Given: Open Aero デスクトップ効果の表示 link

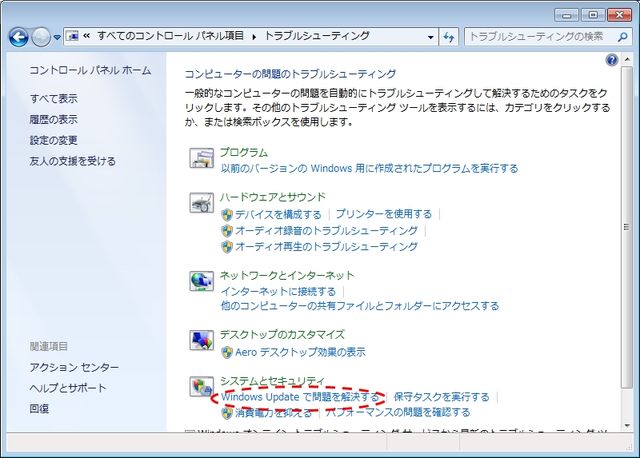Looking at the screenshot, I should tap(300, 352).
